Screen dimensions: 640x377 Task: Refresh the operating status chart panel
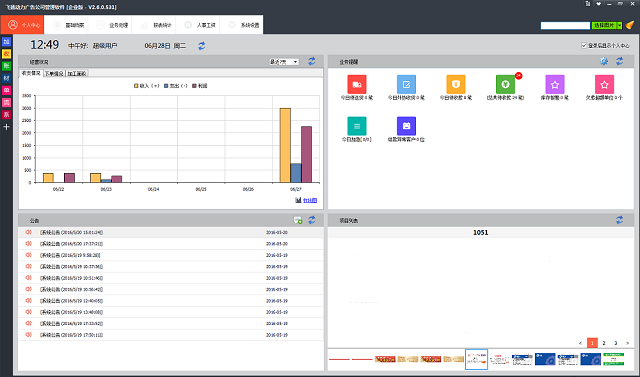coord(312,61)
